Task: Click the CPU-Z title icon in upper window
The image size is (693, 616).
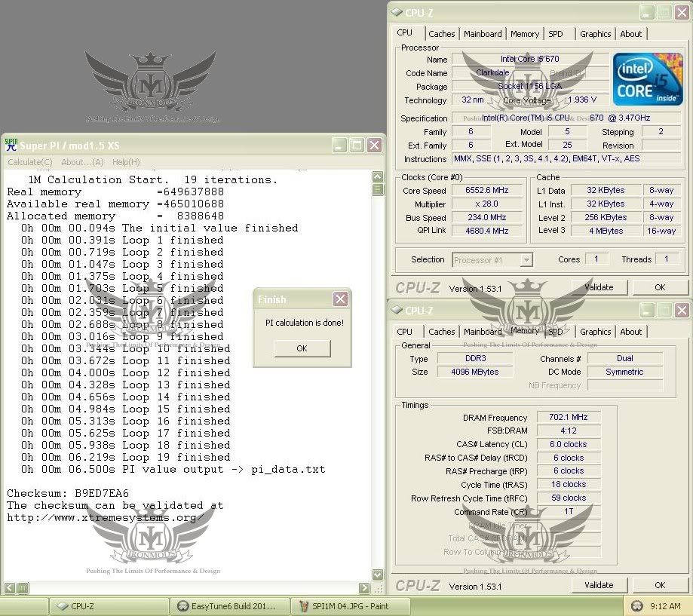Action: (397, 12)
